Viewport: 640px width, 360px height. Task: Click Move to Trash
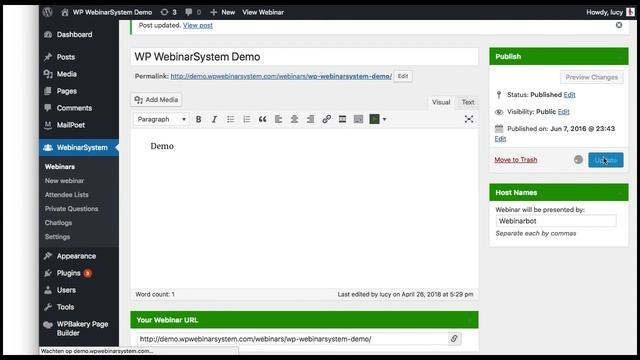pyautogui.click(x=516, y=160)
